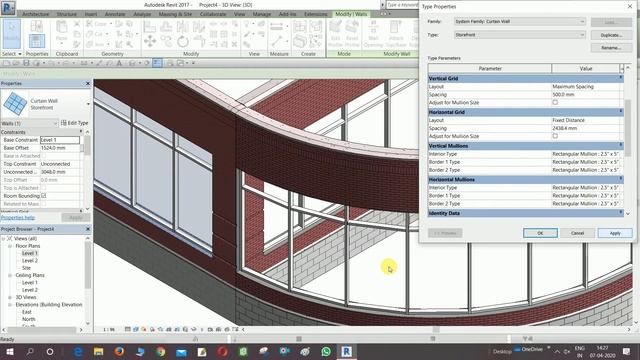This screenshot has height=360, width=640.
Task: Click Reset Profile in Mode panel
Action: point(352,33)
